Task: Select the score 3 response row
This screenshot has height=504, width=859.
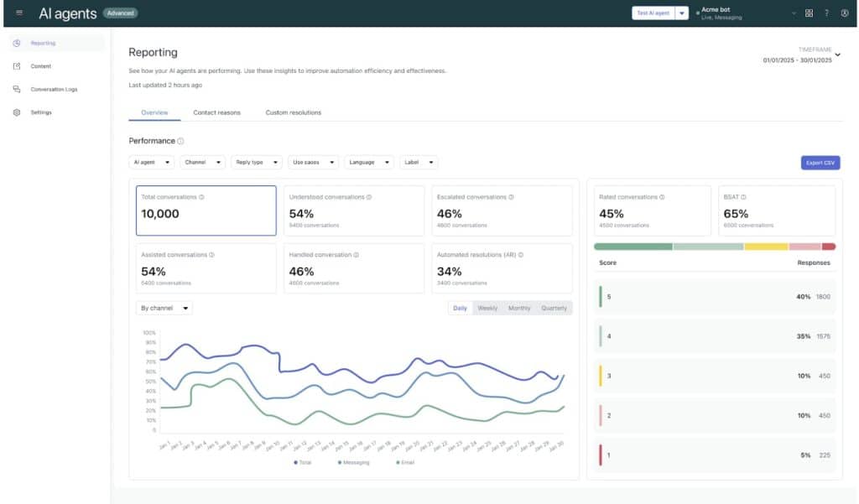Action: 715,376
